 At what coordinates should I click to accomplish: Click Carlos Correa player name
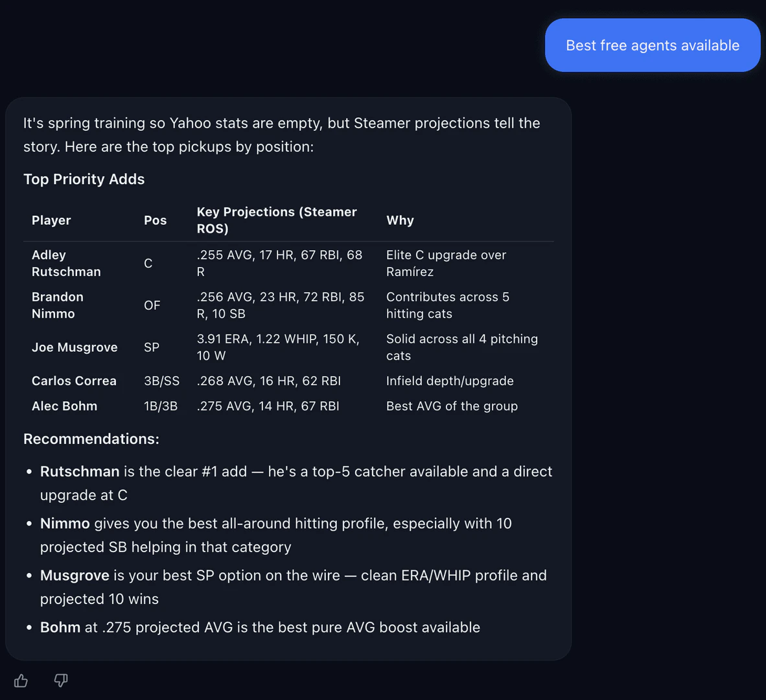74,381
